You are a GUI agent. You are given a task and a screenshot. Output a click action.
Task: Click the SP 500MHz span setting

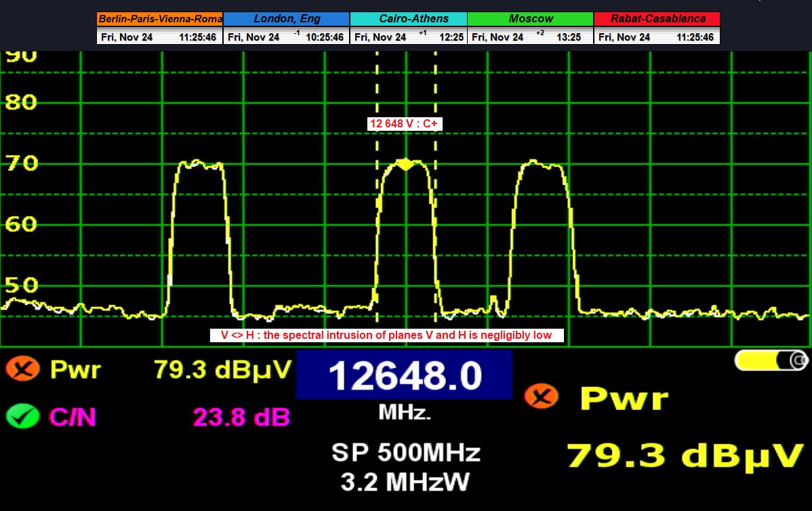(405, 452)
